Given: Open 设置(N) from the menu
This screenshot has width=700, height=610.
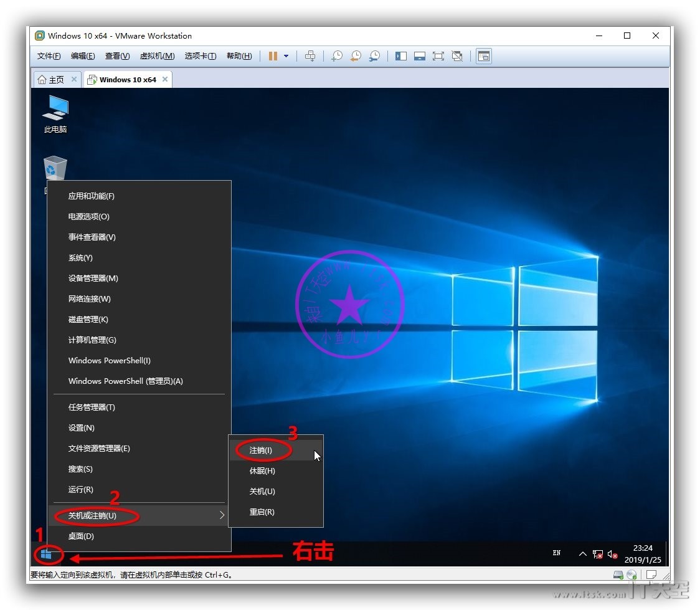Looking at the screenshot, I should 140,428.
